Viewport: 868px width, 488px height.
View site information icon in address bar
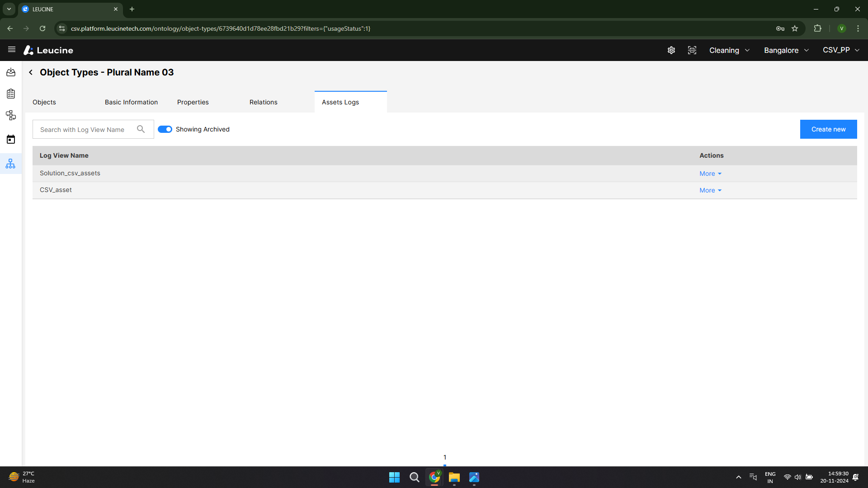(x=62, y=28)
